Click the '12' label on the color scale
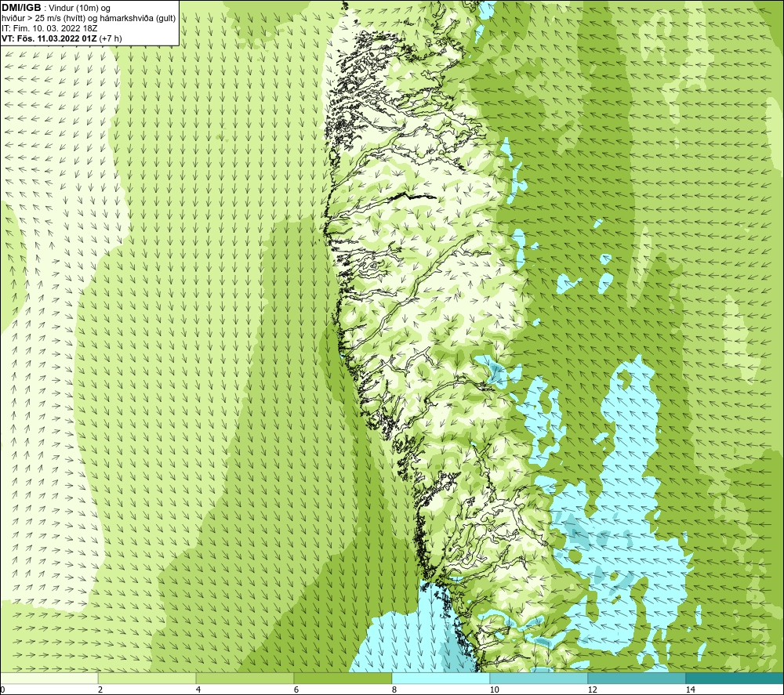 (592, 690)
